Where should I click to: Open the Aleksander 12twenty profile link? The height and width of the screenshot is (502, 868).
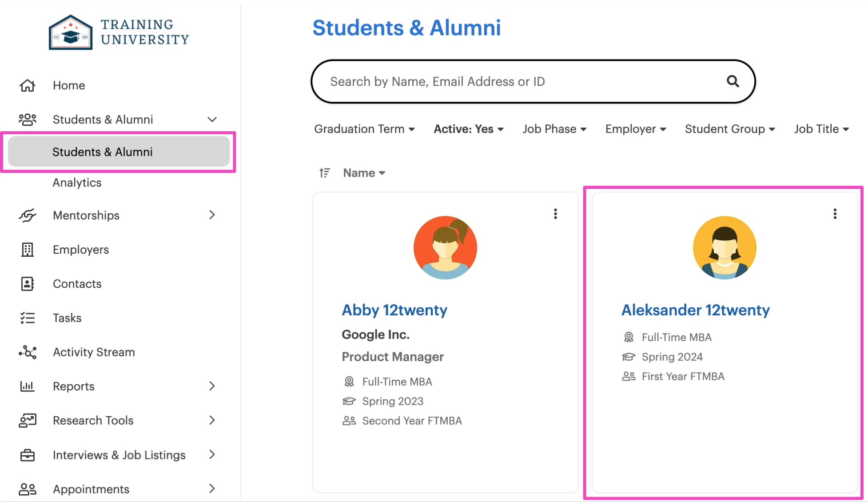[x=695, y=310]
